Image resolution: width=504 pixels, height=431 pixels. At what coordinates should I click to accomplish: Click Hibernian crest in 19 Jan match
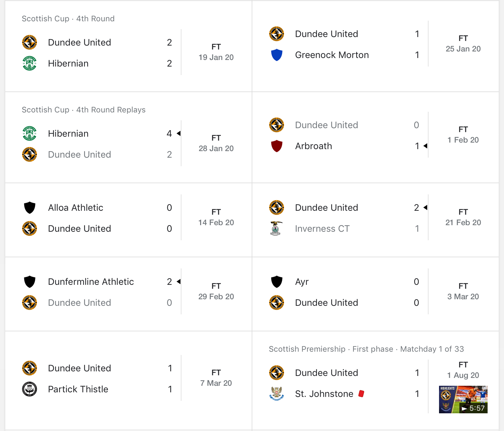click(x=30, y=63)
